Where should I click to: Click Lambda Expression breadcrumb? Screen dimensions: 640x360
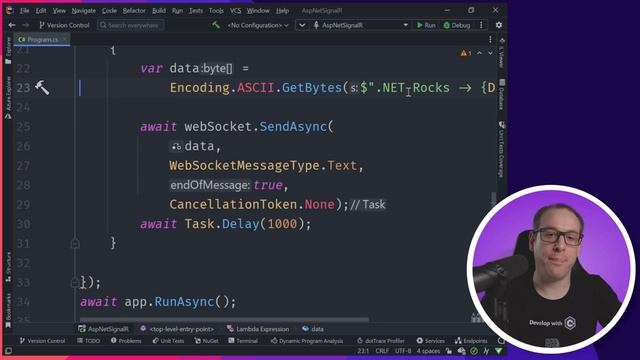[x=258, y=329]
